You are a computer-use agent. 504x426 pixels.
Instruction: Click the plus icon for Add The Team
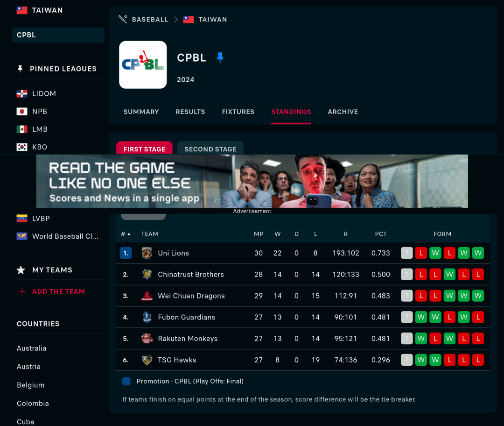[22, 291]
